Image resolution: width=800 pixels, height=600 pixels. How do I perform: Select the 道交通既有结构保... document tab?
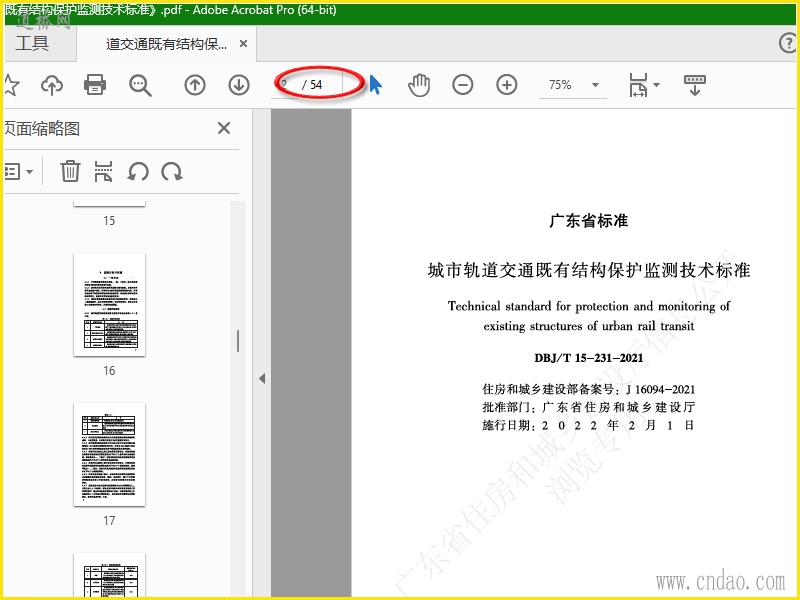coord(166,44)
